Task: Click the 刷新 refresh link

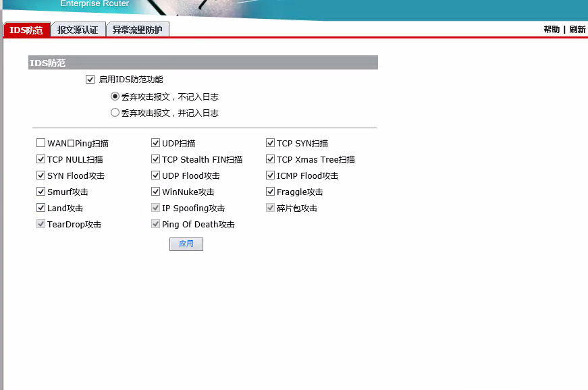Action: point(577,30)
